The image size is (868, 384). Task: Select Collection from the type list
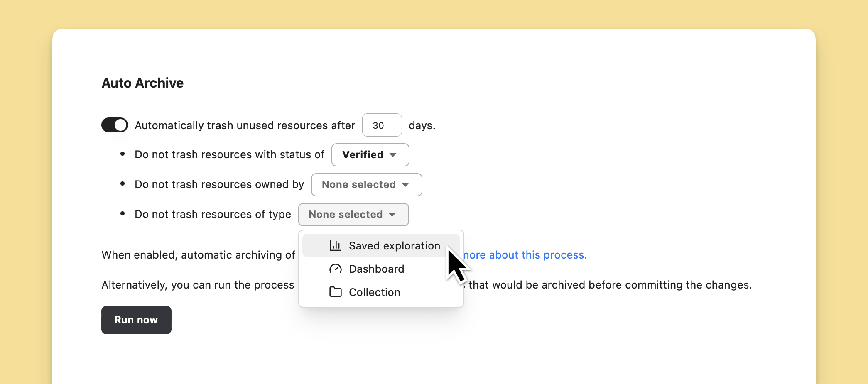(x=381, y=292)
